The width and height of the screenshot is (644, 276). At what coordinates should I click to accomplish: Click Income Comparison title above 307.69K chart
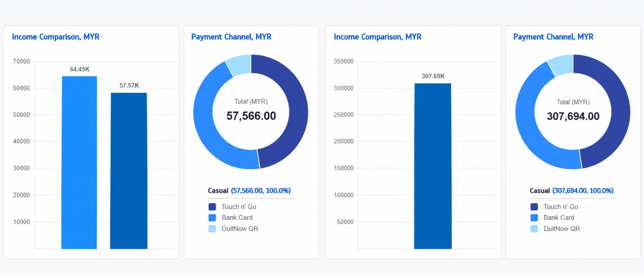pyautogui.click(x=378, y=37)
